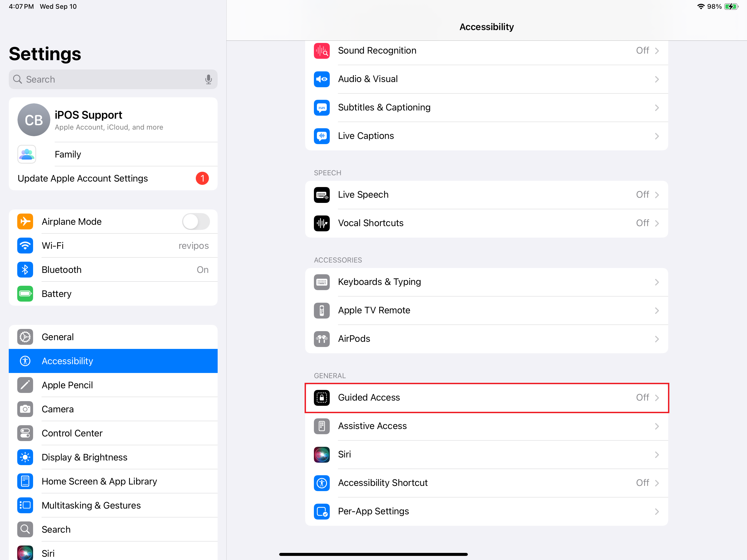Tap the Siri icon in Accessibility pane
This screenshot has width=747, height=560.
[322, 455]
